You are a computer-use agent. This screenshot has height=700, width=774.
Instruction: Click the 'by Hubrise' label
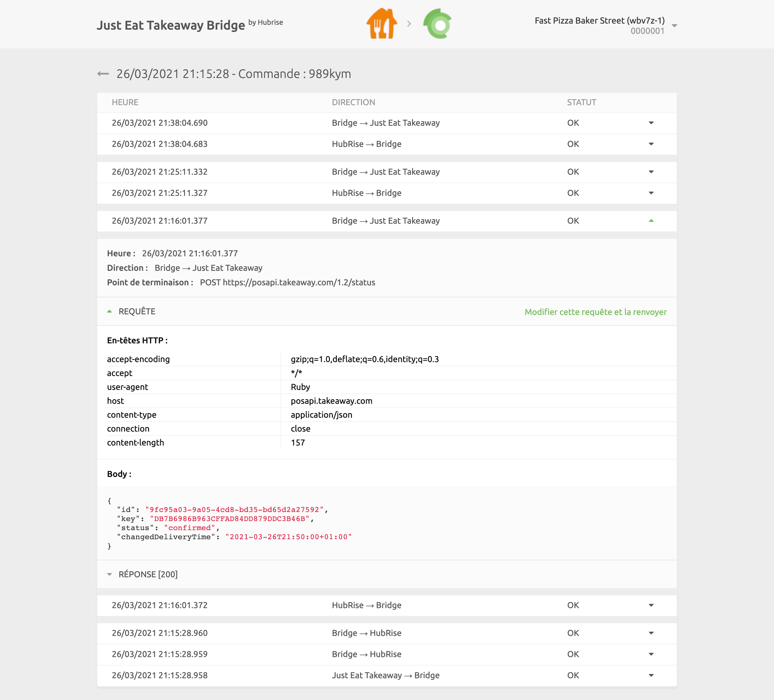pos(266,22)
